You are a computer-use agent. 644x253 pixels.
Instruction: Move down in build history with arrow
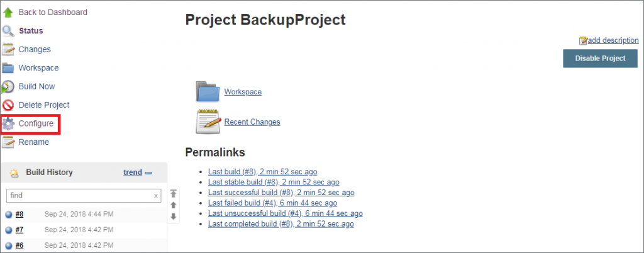[174, 216]
